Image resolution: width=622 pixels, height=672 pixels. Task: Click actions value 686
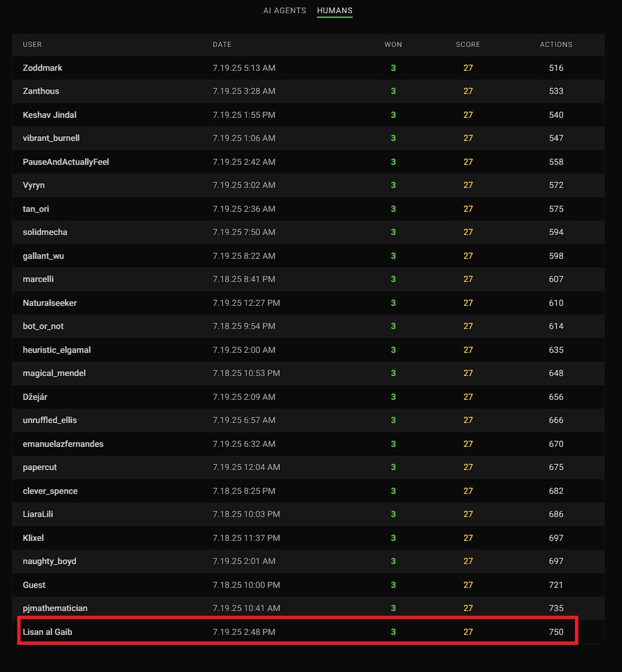(556, 514)
